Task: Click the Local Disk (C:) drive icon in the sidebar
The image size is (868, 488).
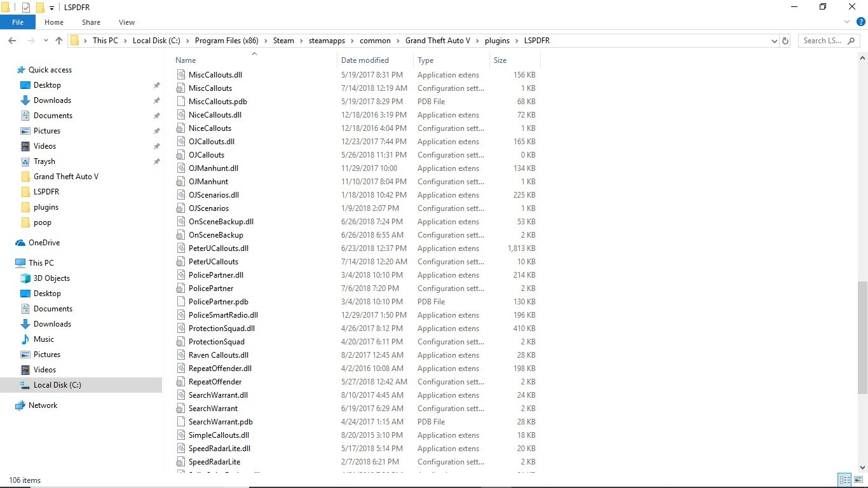Action: pyautogui.click(x=25, y=385)
